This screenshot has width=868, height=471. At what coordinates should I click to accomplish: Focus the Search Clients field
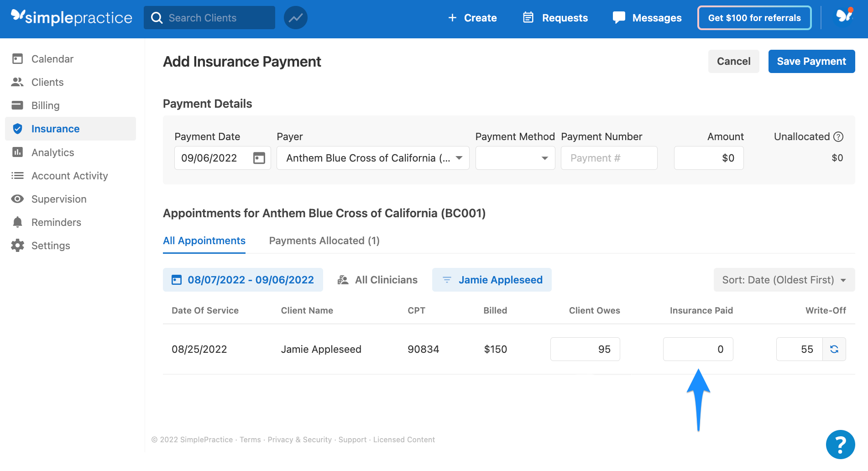(x=209, y=18)
